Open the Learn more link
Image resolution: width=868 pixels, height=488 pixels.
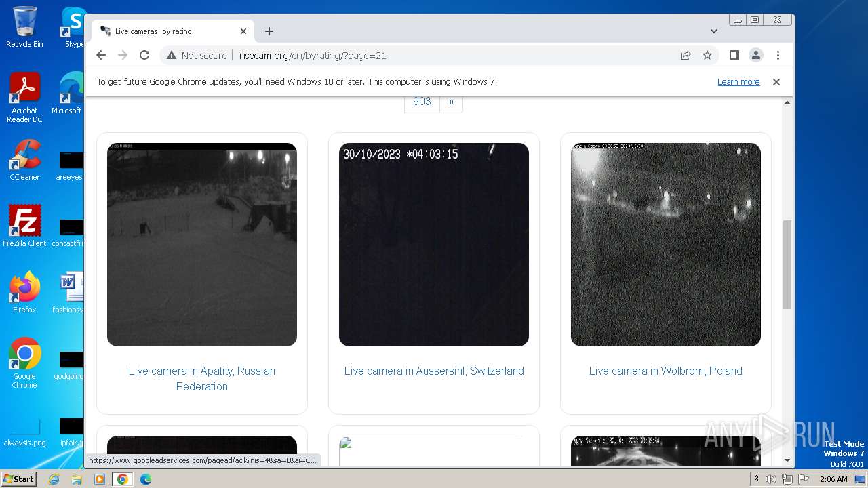click(x=738, y=81)
